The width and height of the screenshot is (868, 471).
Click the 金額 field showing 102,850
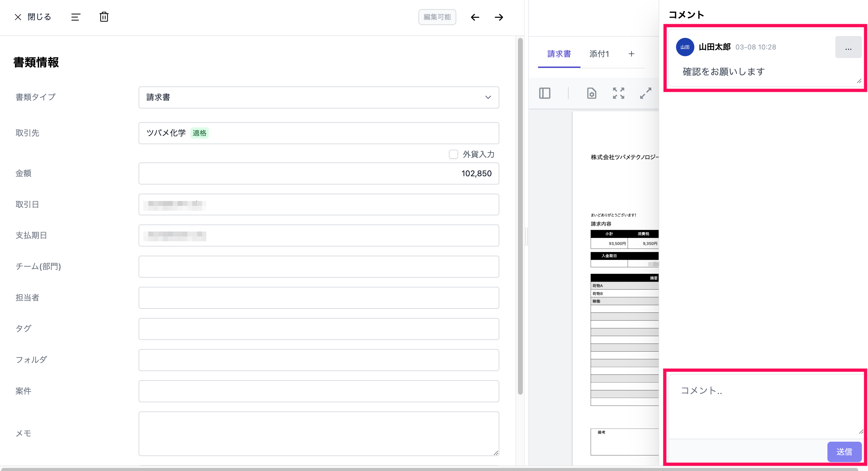tap(318, 173)
